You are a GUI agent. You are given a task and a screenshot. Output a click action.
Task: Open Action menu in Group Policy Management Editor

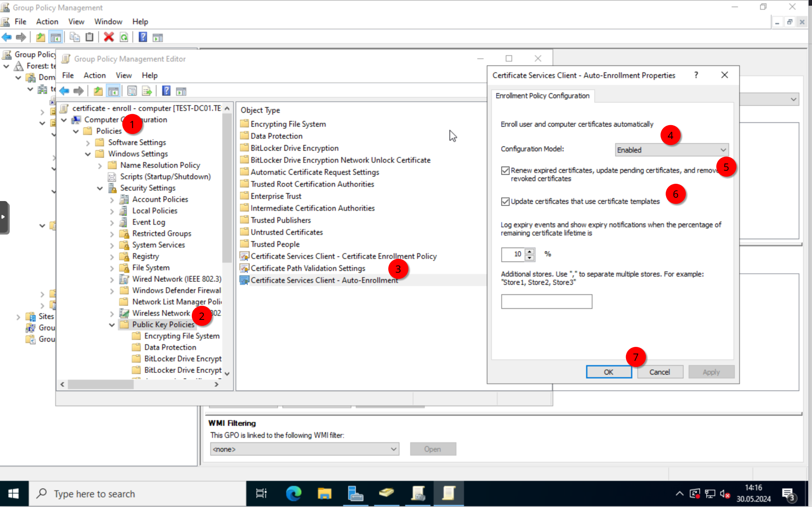pos(94,75)
